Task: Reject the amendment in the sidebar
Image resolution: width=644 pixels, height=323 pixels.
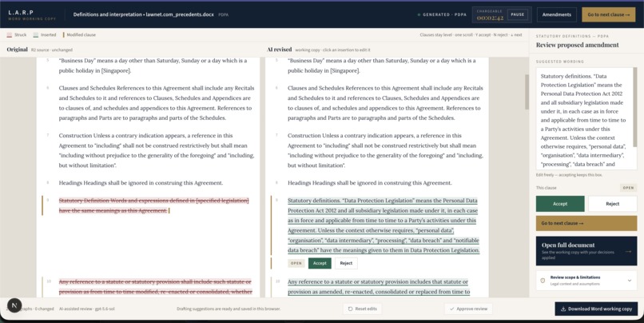Action: (612, 204)
